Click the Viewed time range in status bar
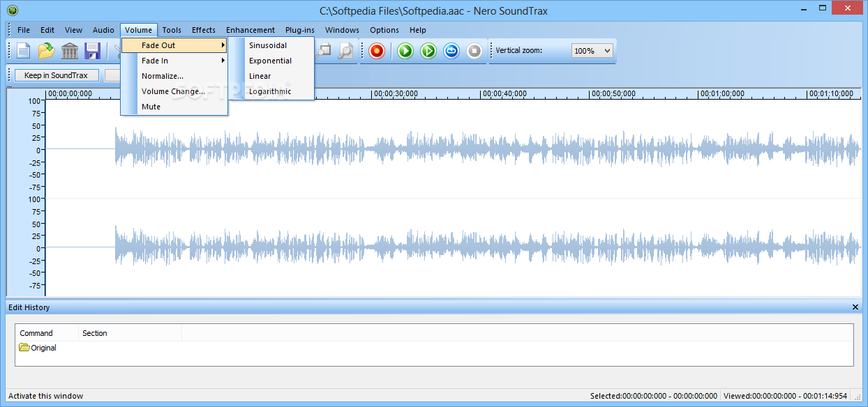This screenshot has width=868, height=407. (x=785, y=396)
